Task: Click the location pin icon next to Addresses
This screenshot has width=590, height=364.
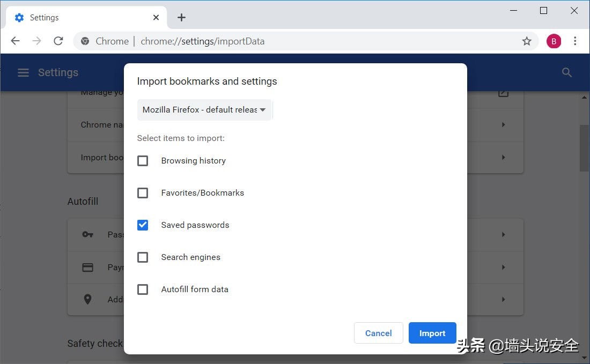Action: pos(87,299)
